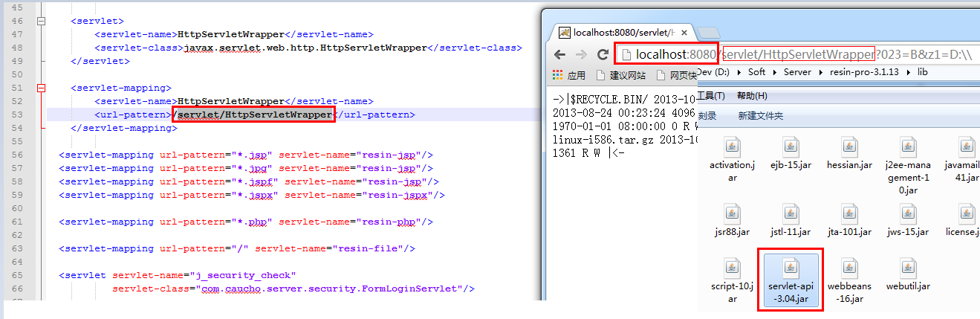Click the closing servlet tag on line 49
Viewport: 980px width, 319px height.
(x=100, y=61)
